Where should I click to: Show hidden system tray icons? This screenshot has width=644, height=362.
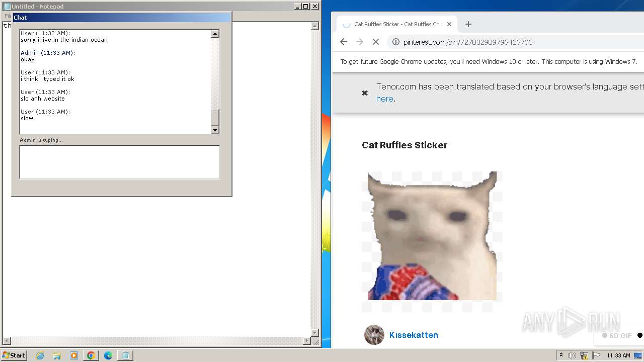(x=561, y=355)
